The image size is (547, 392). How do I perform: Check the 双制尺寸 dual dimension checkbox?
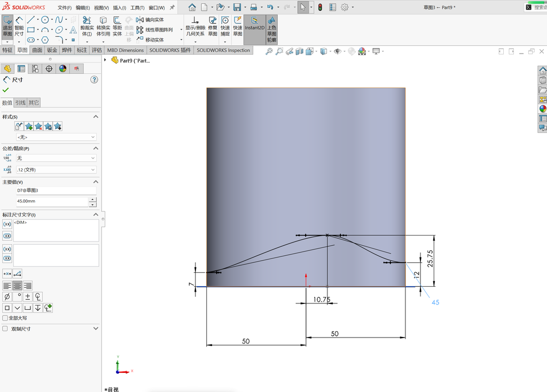coord(5,328)
